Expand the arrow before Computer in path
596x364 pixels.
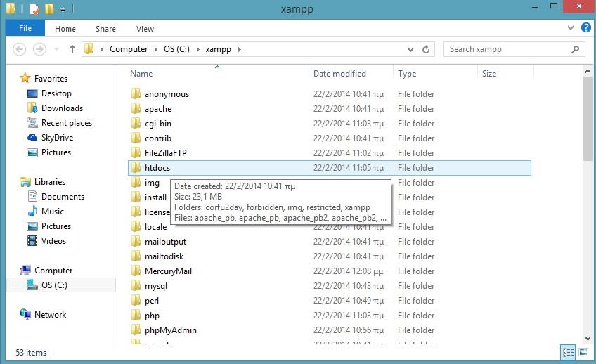click(101, 49)
